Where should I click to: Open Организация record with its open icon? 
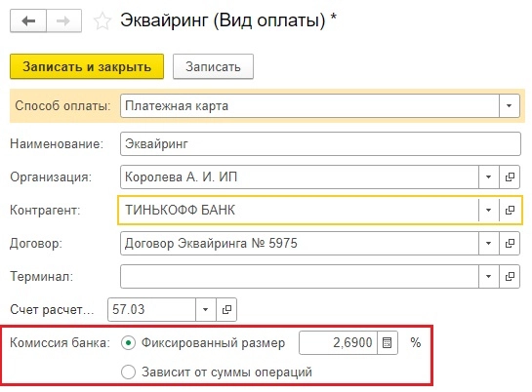pyautogui.click(x=510, y=176)
